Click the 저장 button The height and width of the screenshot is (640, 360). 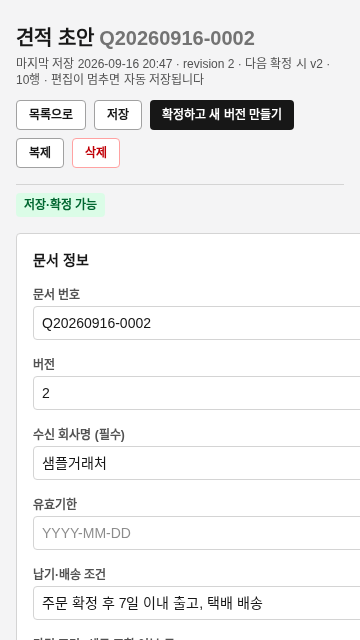coord(118,115)
